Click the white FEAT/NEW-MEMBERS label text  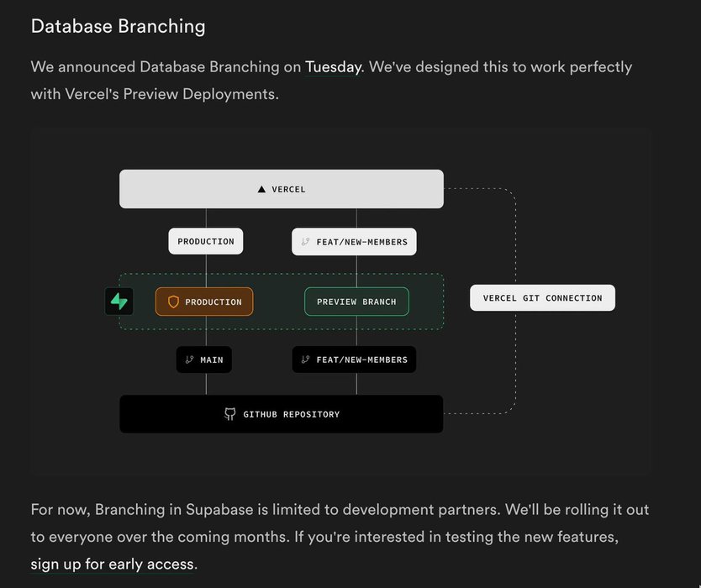(361, 242)
